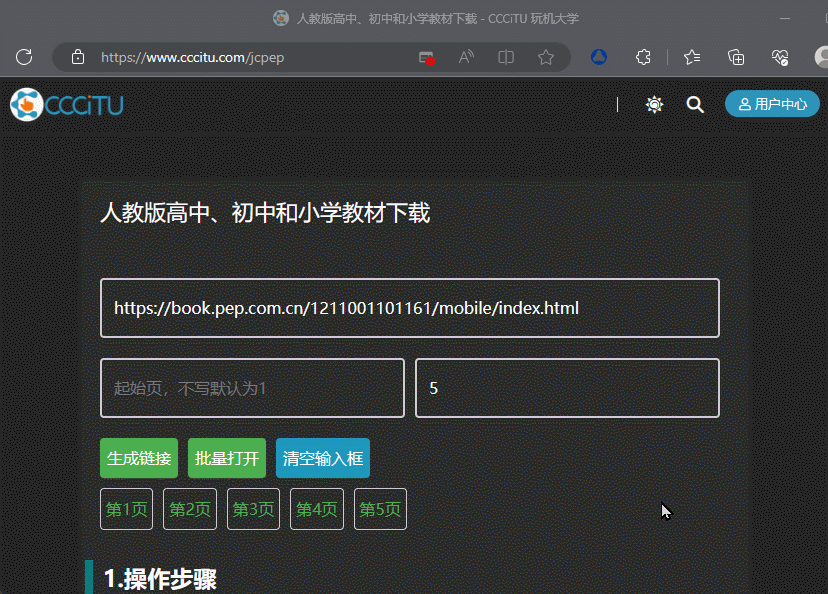Click the 起始页 input field
This screenshot has height=594, width=828.
tap(252, 388)
